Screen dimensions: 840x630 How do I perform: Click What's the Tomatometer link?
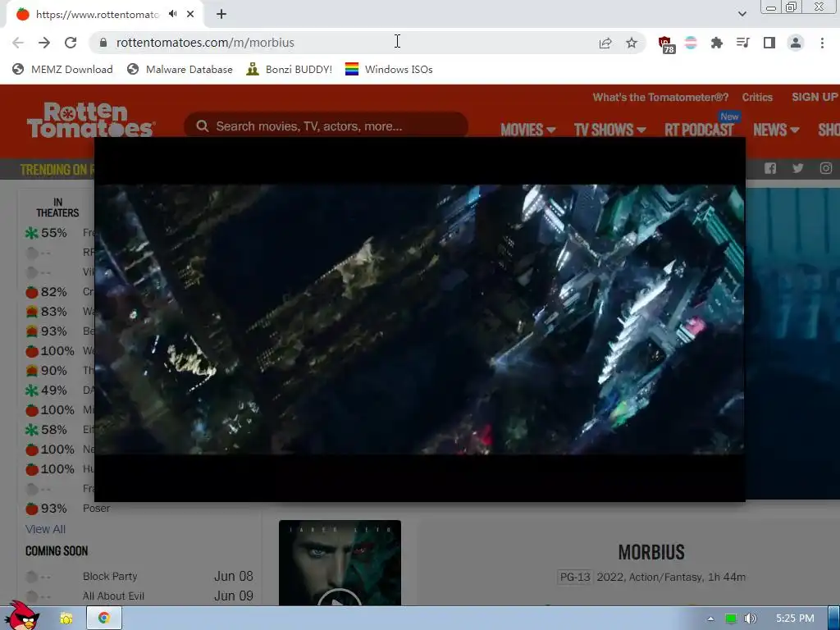[660, 97]
